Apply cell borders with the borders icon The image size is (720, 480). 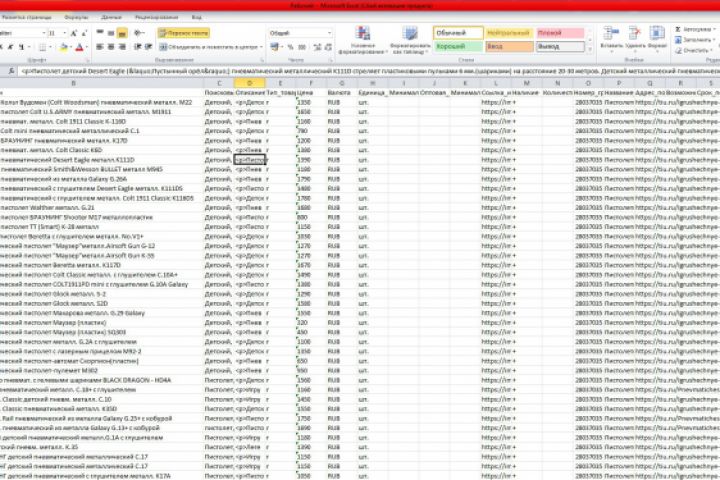[x=42, y=47]
